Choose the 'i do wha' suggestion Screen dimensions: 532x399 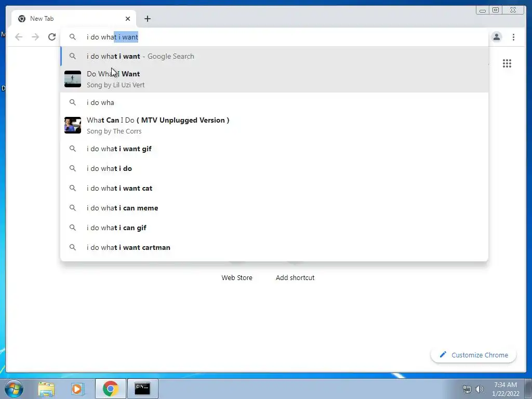pos(274,102)
